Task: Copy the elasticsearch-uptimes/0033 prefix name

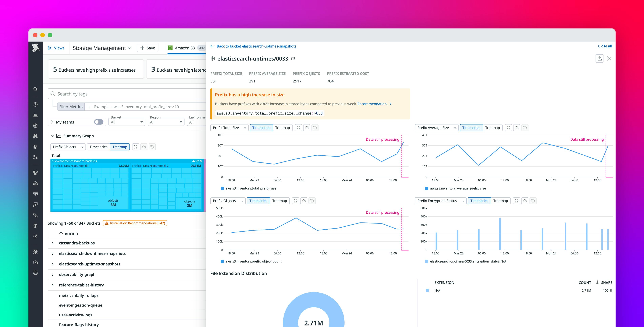Action: pyautogui.click(x=293, y=58)
